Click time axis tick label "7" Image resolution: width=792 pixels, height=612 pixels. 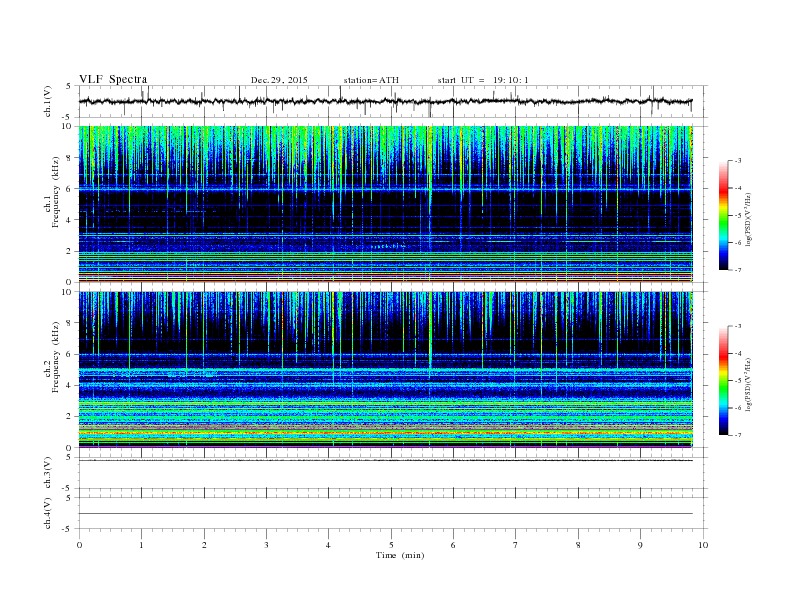click(516, 545)
